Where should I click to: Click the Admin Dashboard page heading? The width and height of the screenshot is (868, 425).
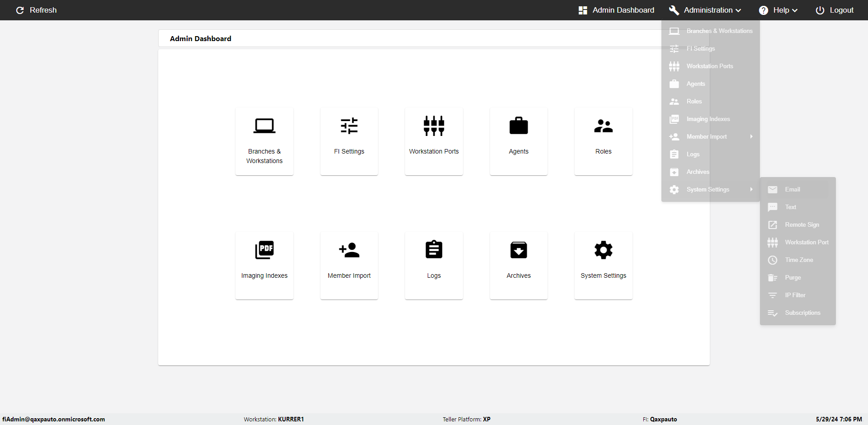click(x=201, y=39)
